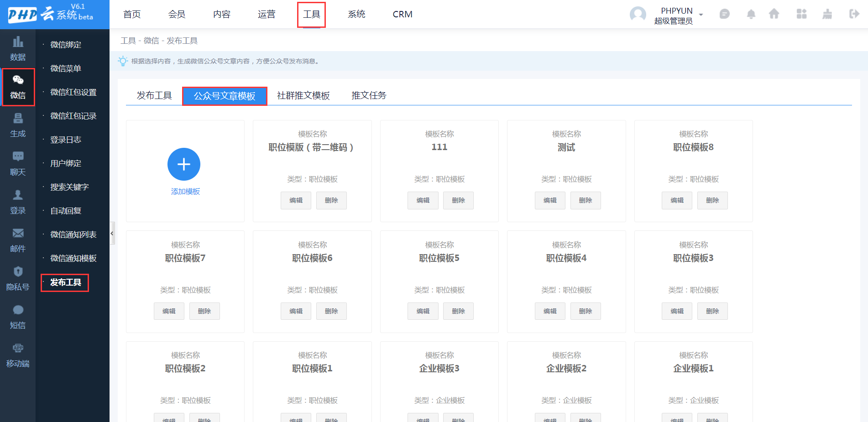
Task: Open the four-squares grid icon in header
Action: pos(801,14)
